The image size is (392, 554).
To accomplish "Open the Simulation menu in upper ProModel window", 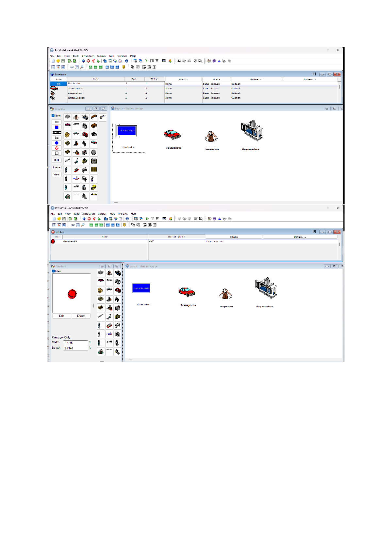I will [88, 56].
